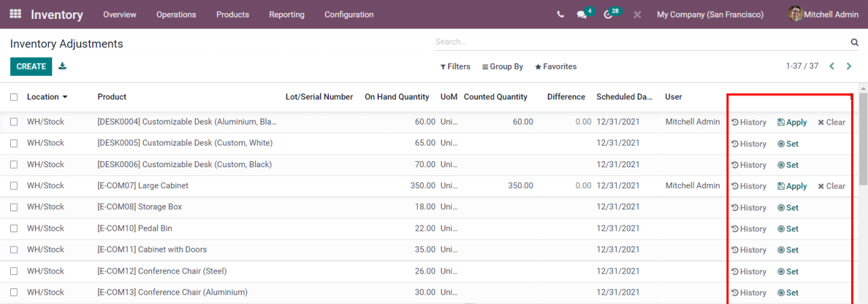This screenshot has width=868, height=304.
Task: Apply the count for E-COM07 Large Cabinet
Action: click(x=792, y=186)
